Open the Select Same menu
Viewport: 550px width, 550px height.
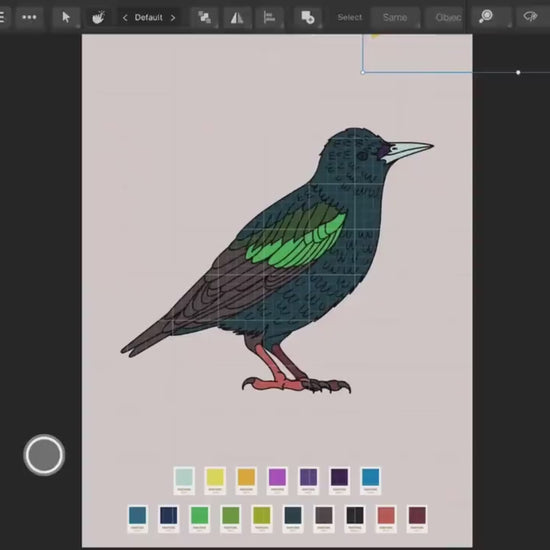(395, 17)
